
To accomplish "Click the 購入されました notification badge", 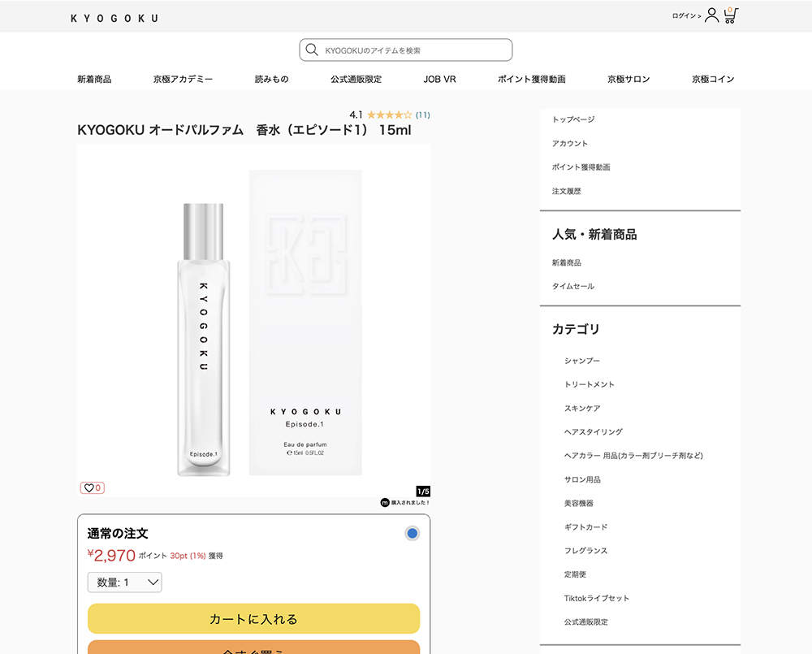I will click(405, 502).
